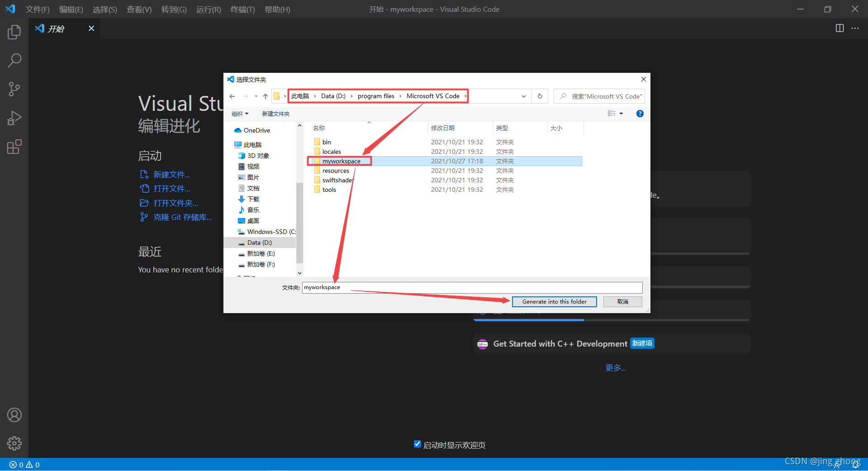The image size is (868, 471).
Task: Open view options dropdown arrow
Action: click(621, 114)
